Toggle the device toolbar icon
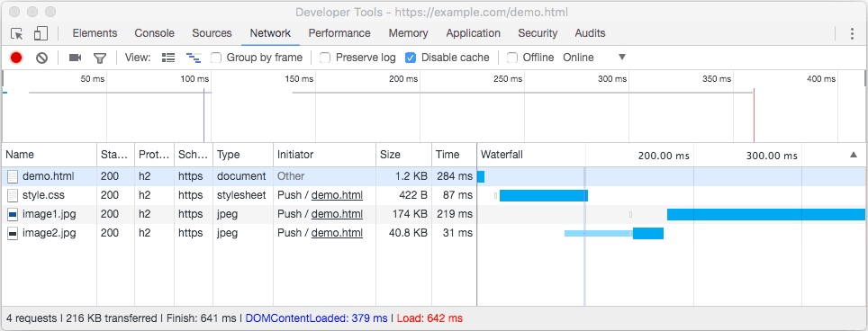Viewport: 868px width, 331px height. (41, 33)
